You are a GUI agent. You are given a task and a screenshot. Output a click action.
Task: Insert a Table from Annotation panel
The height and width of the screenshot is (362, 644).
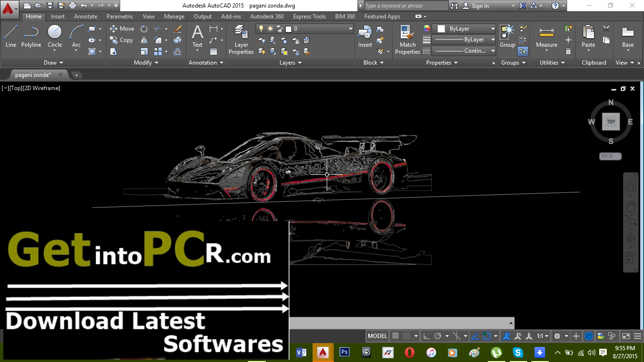coord(214,52)
